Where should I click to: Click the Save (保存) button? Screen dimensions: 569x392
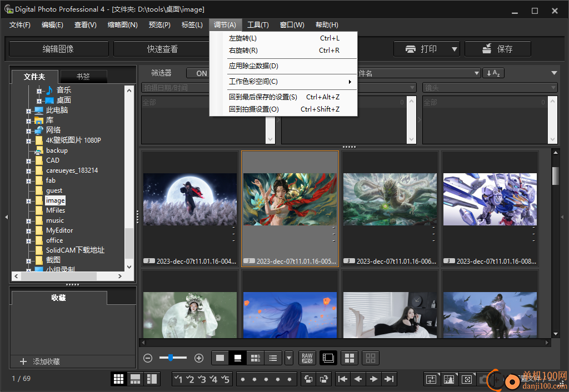pyautogui.click(x=497, y=49)
